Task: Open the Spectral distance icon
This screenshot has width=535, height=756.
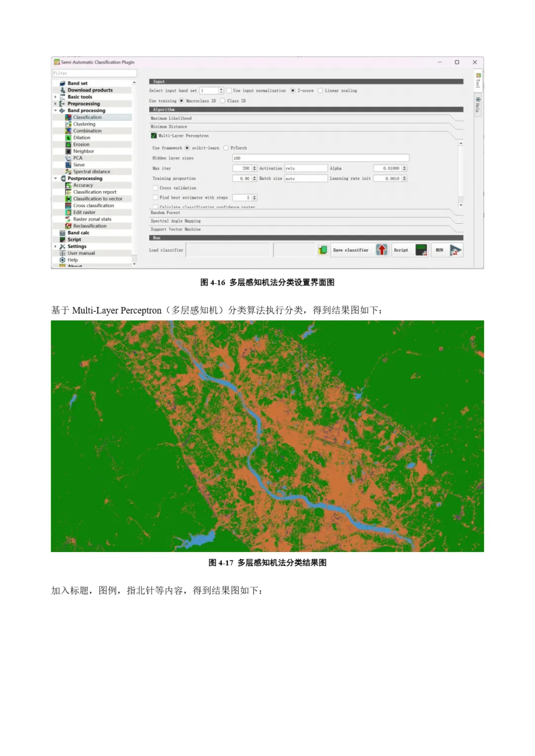Action: (68, 172)
